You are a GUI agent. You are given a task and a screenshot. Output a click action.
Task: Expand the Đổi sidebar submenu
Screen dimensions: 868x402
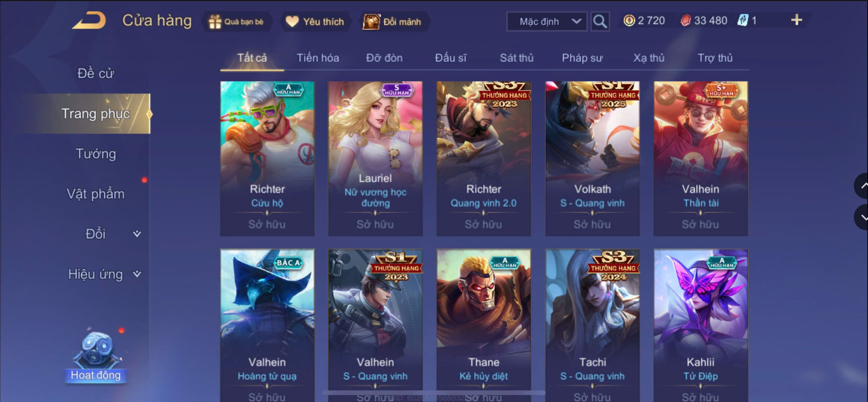click(136, 234)
